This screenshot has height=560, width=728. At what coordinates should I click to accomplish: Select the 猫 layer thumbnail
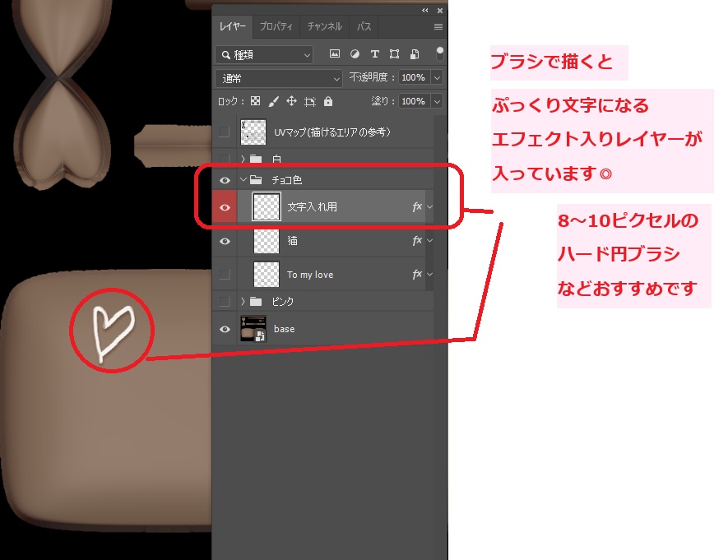coord(267,241)
